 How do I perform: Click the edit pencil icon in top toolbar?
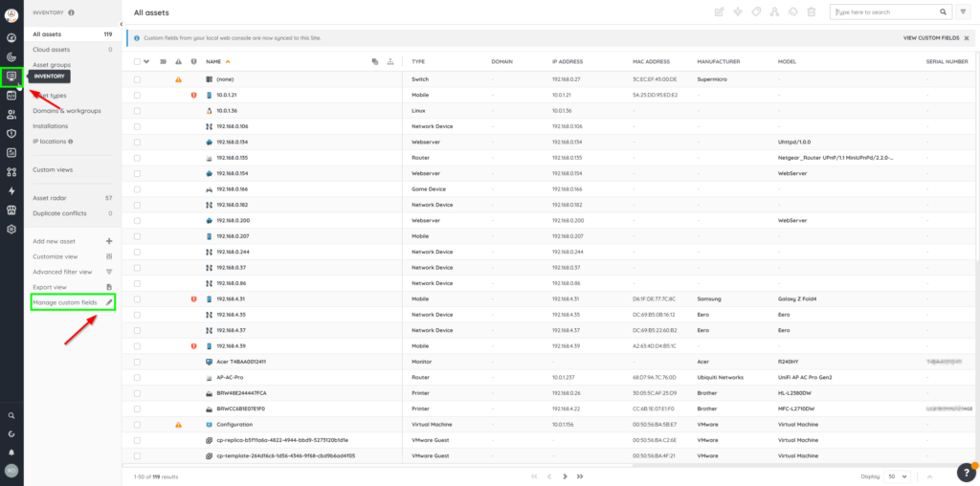tap(720, 11)
